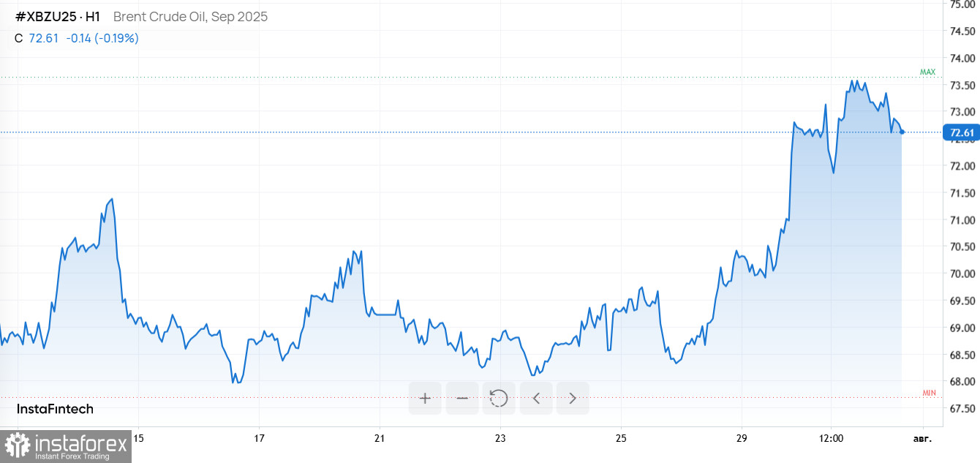Click the 70.00 price axis label
This screenshot has width=980, height=463.
pyautogui.click(x=962, y=274)
